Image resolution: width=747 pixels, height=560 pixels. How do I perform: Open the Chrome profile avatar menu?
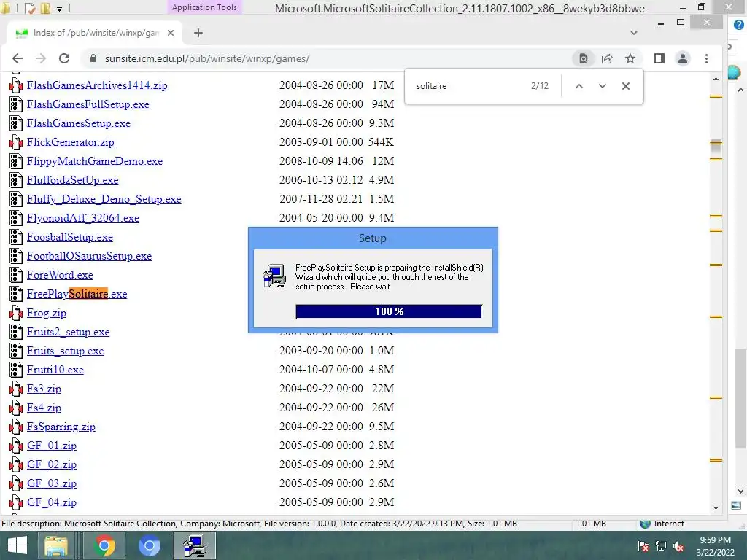683,58
